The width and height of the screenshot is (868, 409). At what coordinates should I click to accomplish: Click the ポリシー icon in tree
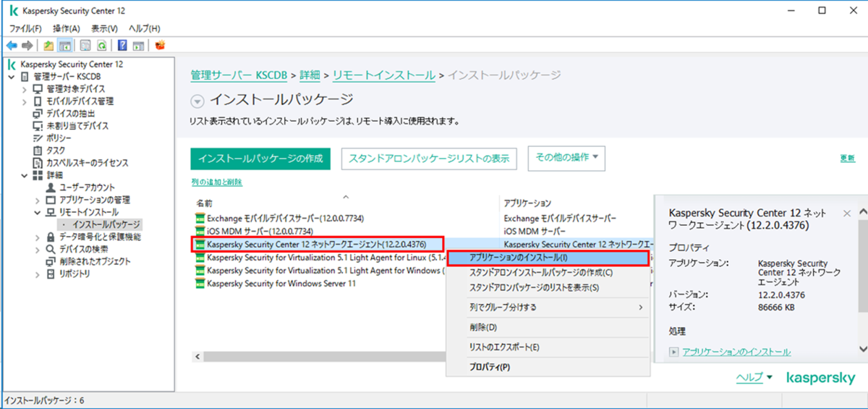click(x=39, y=138)
